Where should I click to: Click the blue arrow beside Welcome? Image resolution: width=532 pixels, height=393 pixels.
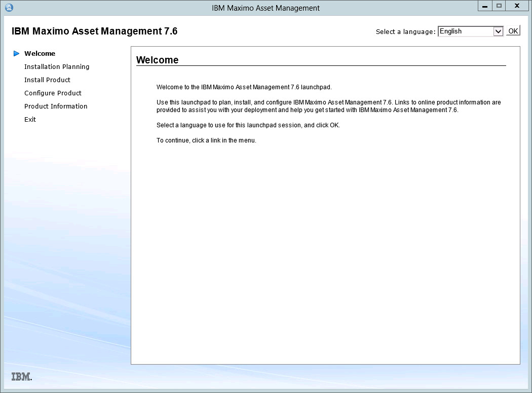17,53
